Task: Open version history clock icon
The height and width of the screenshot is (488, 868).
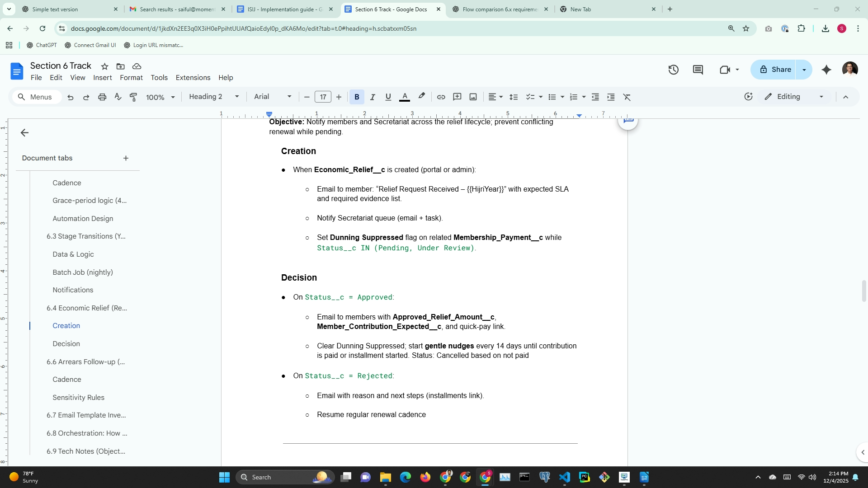Action: (673, 70)
